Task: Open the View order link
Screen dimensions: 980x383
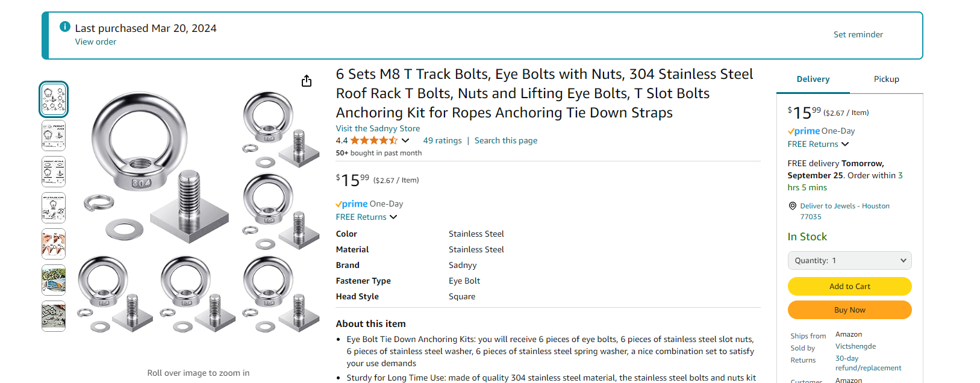Action: [x=96, y=42]
